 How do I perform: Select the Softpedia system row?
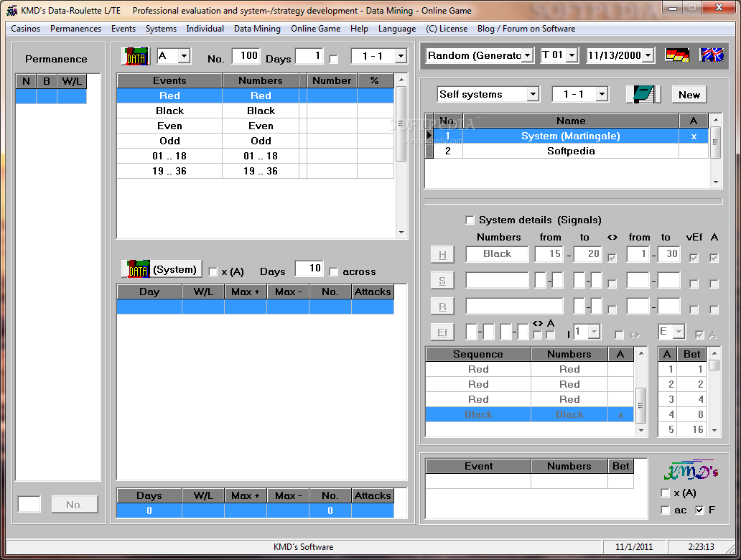pos(571,151)
